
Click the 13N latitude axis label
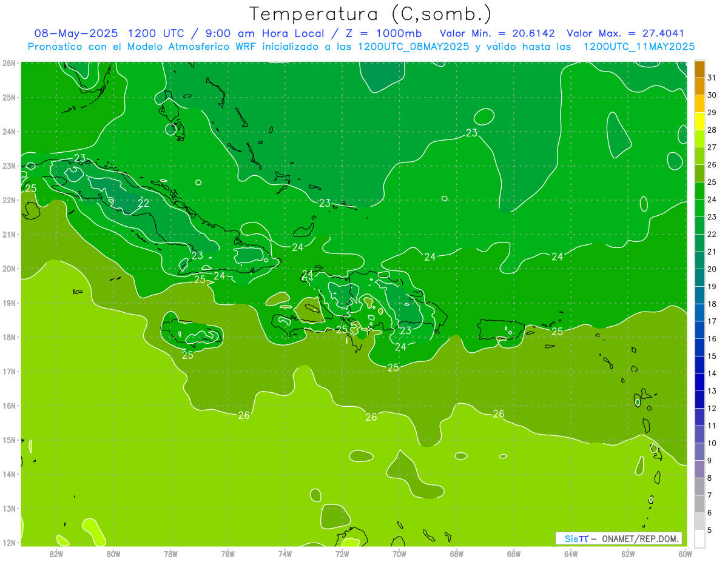9,508
